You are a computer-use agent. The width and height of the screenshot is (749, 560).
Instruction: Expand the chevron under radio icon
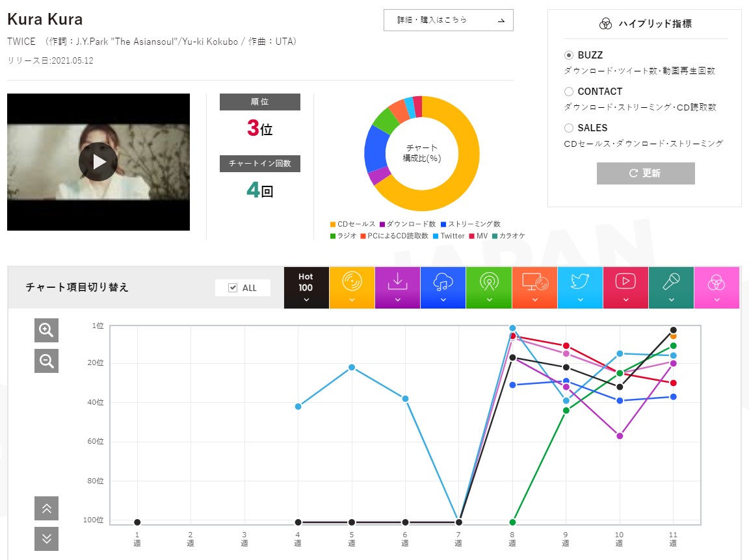click(x=489, y=299)
